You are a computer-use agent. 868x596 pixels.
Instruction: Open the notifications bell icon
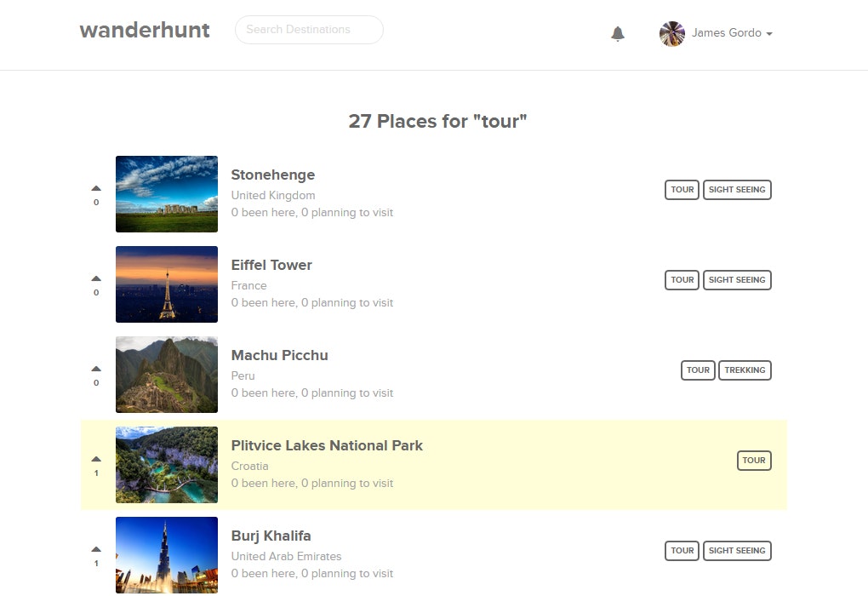618,34
